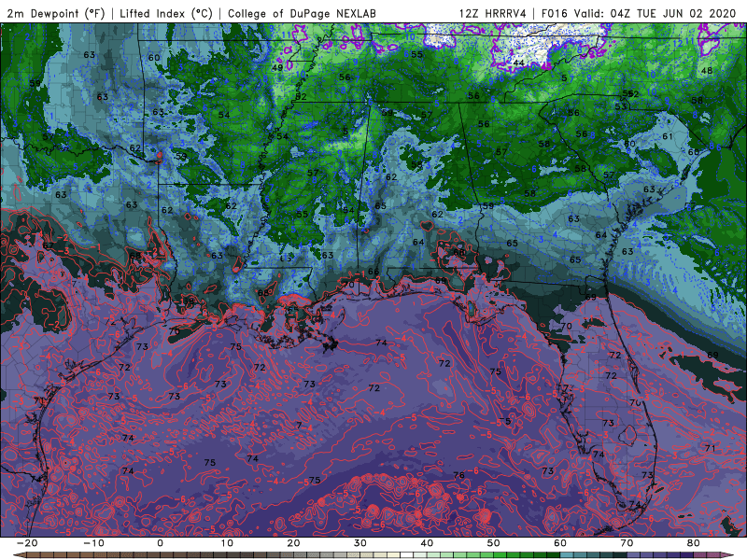The height and width of the screenshot is (560, 747).
Task: Click the dewpoint value 67 on the map
Action: pos(49,245)
